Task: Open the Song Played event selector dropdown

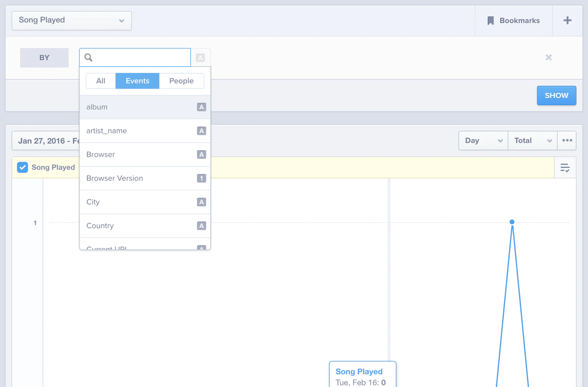Action: pos(71,20)
